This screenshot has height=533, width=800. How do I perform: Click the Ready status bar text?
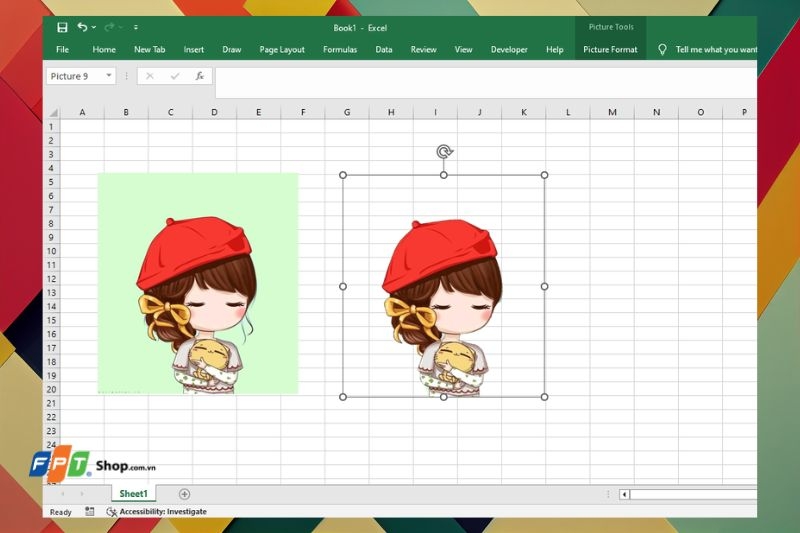click(x=60, y=512)
